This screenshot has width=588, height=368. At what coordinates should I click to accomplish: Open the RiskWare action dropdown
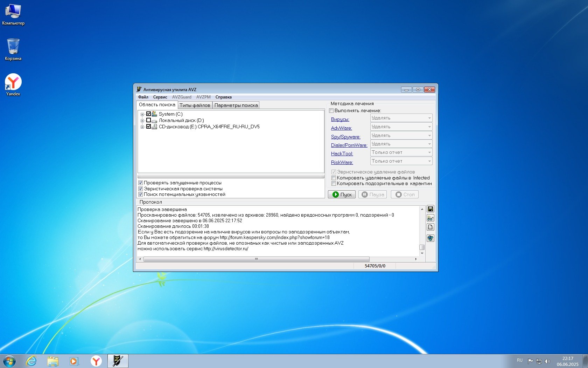[x=401, y=161]
